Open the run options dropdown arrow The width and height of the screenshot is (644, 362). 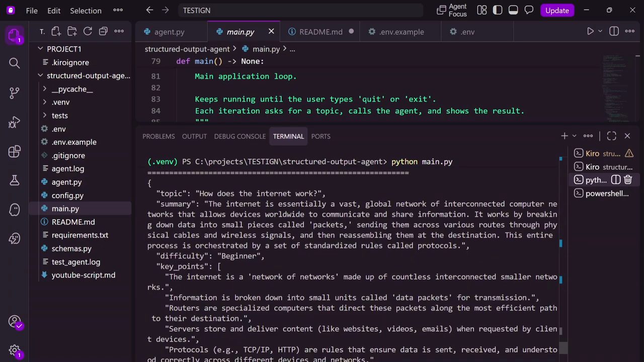[x=600, y=31]
